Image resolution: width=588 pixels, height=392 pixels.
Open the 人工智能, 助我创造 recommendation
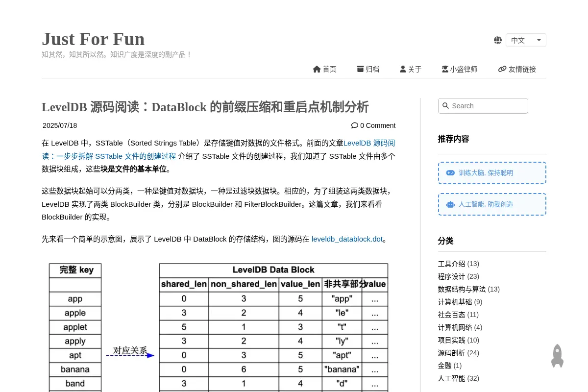[x=492, y=204]
